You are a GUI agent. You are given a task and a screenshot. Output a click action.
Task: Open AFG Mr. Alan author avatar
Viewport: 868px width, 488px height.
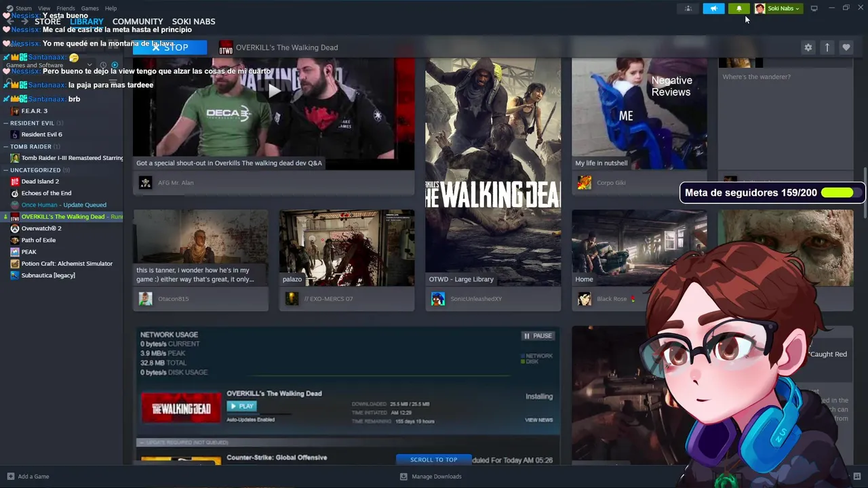coord(145,182)
